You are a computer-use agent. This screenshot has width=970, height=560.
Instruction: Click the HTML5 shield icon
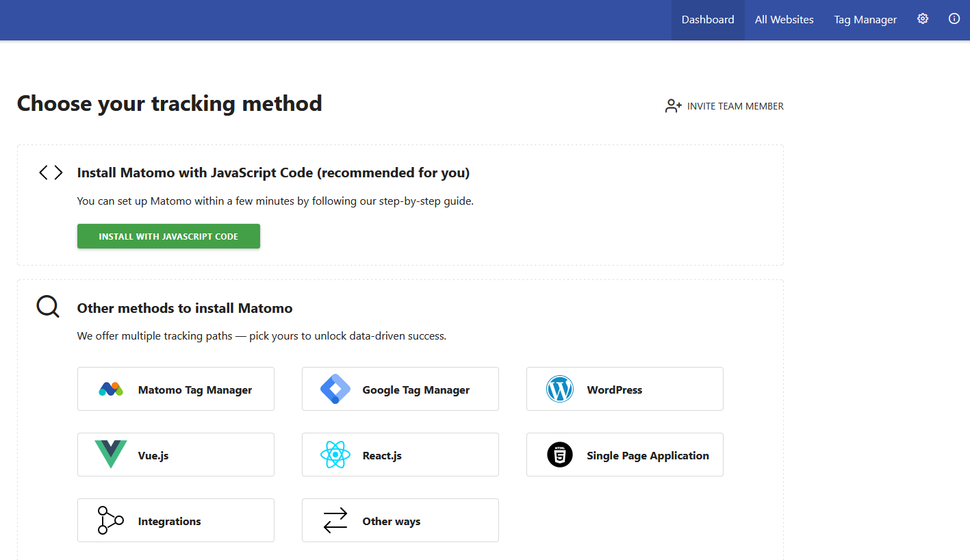click(560, 455)
